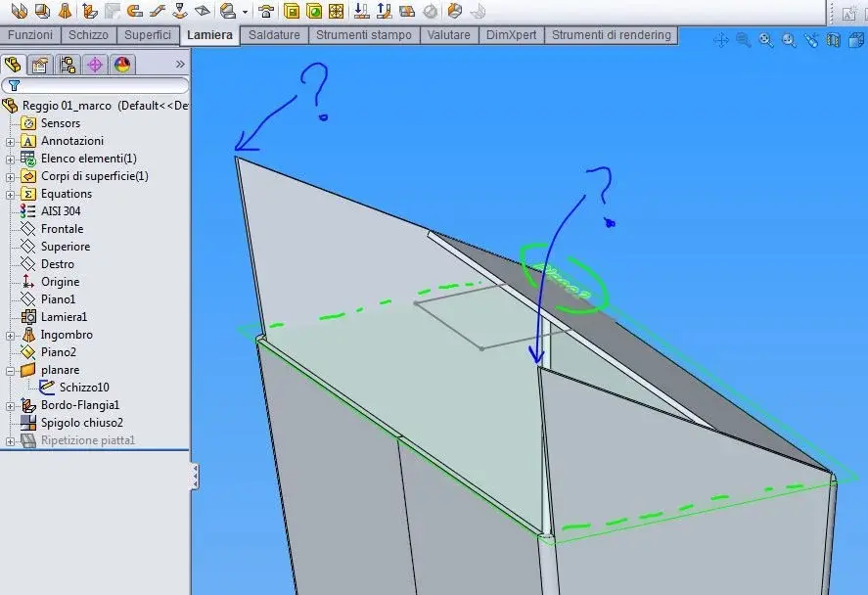868x595 pixels.
Task: Click the Cross-Break tool icon
Action: click(x=202, y=11)
